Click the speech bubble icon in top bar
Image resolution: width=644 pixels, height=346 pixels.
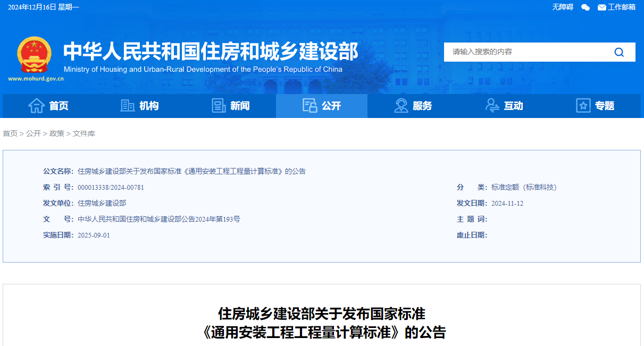585,7
